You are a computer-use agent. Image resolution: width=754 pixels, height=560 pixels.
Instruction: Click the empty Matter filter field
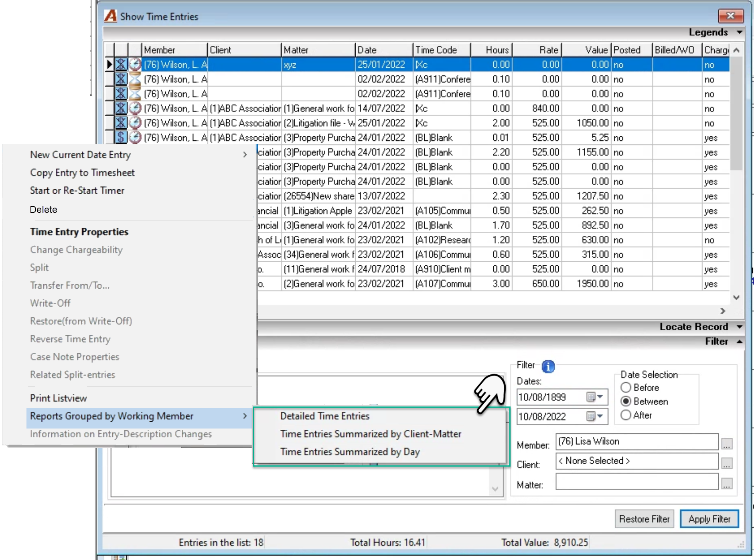point(637,481)
